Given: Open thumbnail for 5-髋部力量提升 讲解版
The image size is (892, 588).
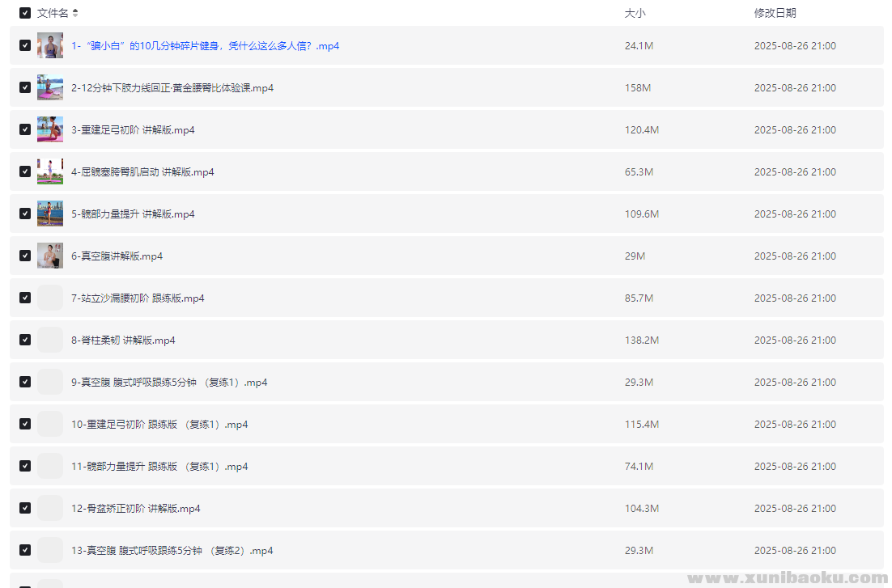Looking at the screenshot, I should (x=50, y=214).
